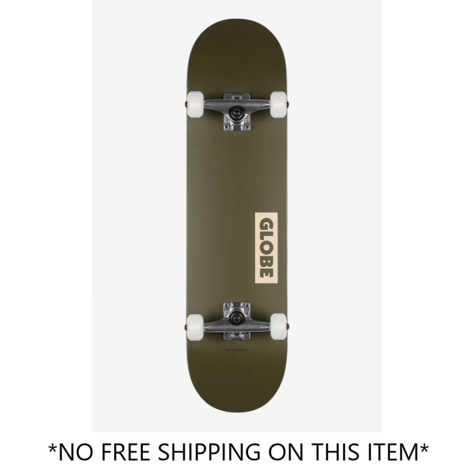476x476 pixels.
Task: Click the left axle nut on the upper truck
Action: (186, 104)
